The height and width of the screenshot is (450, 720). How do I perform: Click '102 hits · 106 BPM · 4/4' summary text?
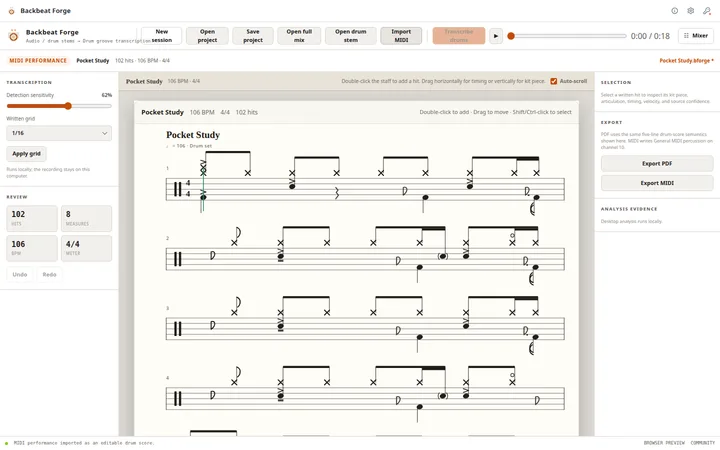click(142, 61)
